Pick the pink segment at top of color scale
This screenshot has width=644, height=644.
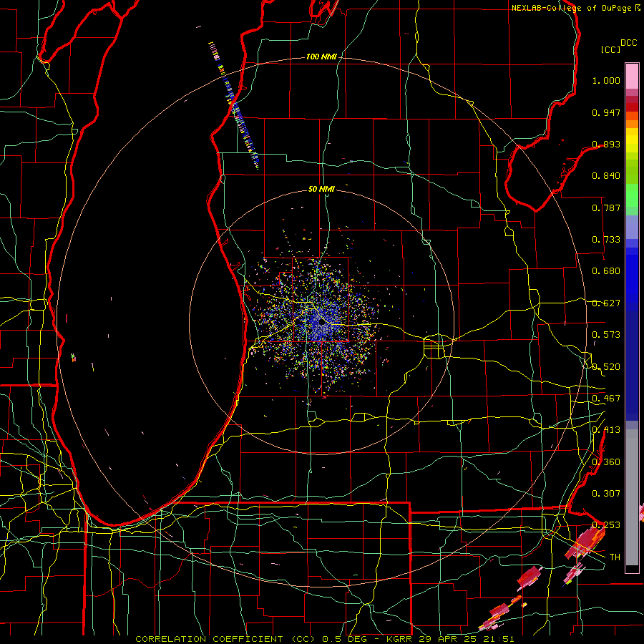click(x=632, y=76)
